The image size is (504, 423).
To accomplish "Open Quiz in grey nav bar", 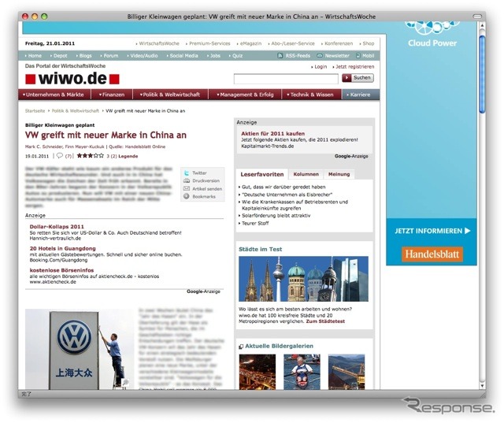I will click(237, 56).
